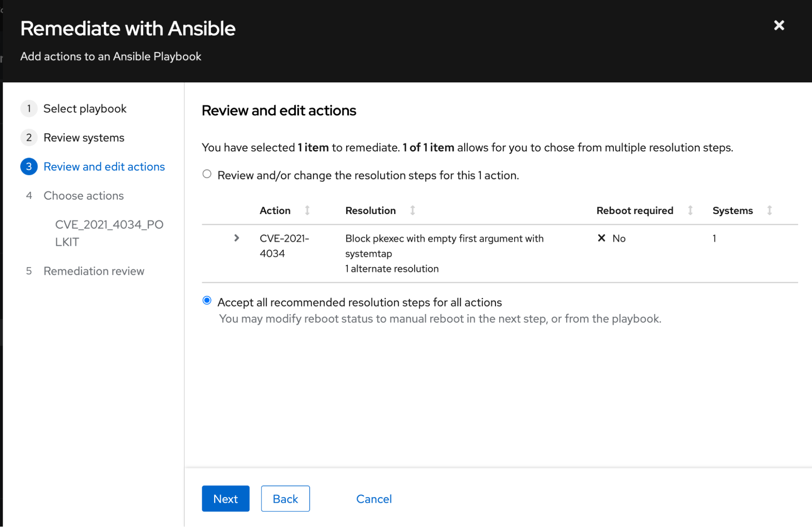Viewport: 812px width, 527px height.
Task: Sort table by Action column icon
Action: pos(307,210)
